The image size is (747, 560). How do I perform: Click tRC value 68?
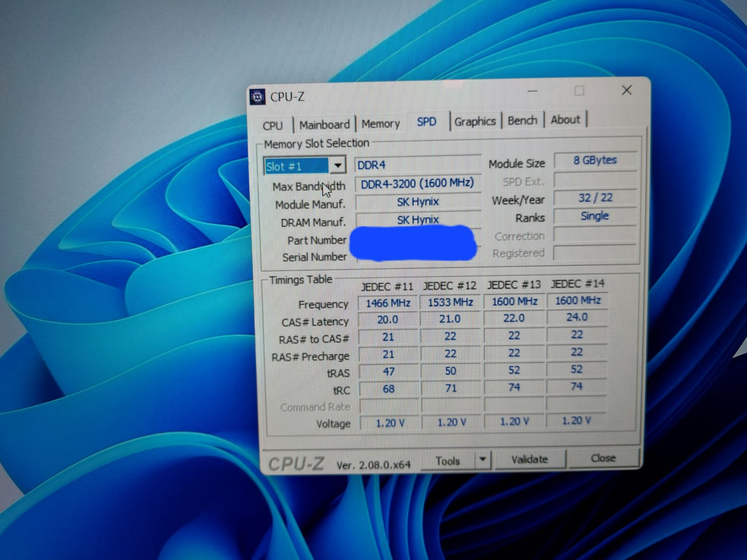click(x=389, y=389)
